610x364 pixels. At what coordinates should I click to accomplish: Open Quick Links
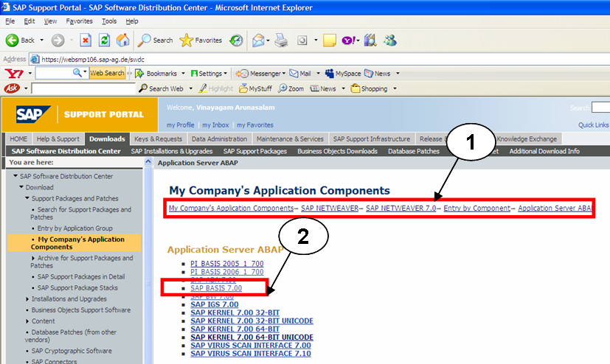[593, 125]
